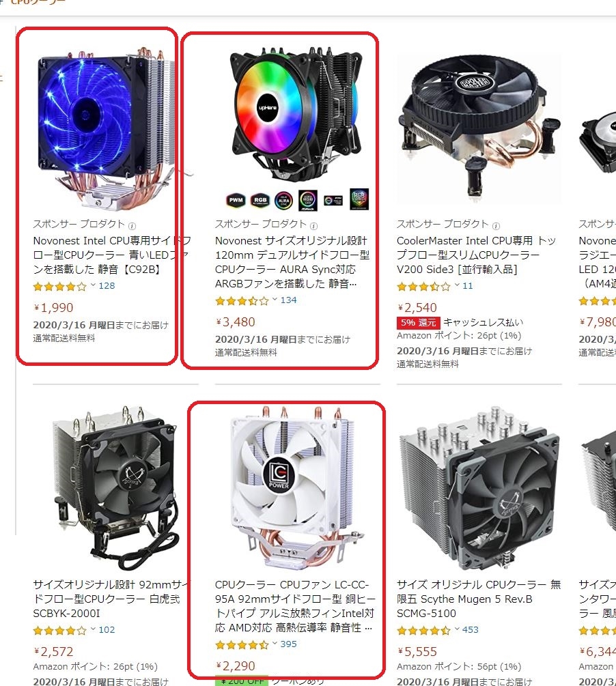The width and height of the screenshot is (616, 686).
Task: Click star rating of the blue LED cooler
Action: click(60, 287)
